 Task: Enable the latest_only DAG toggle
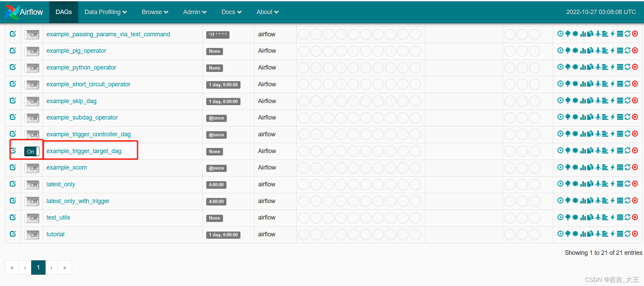pos(32,185)
